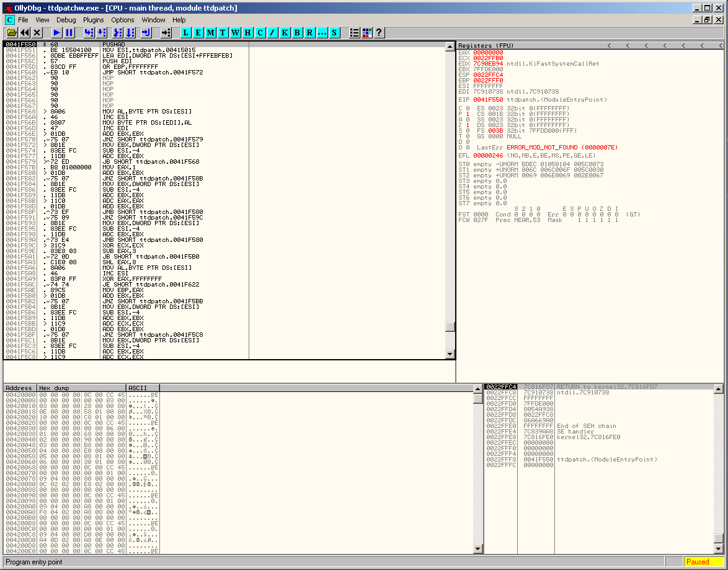Image resolution: width=728 pixels, height=570 pixels.
Task: Open the Window menu
Action: (153, 20)
